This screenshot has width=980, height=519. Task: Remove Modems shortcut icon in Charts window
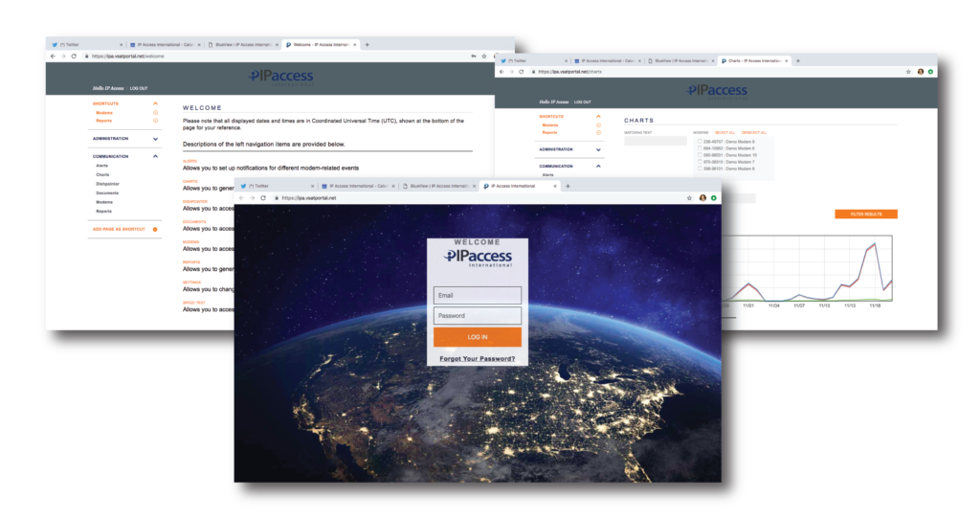[x=598, y=125]
